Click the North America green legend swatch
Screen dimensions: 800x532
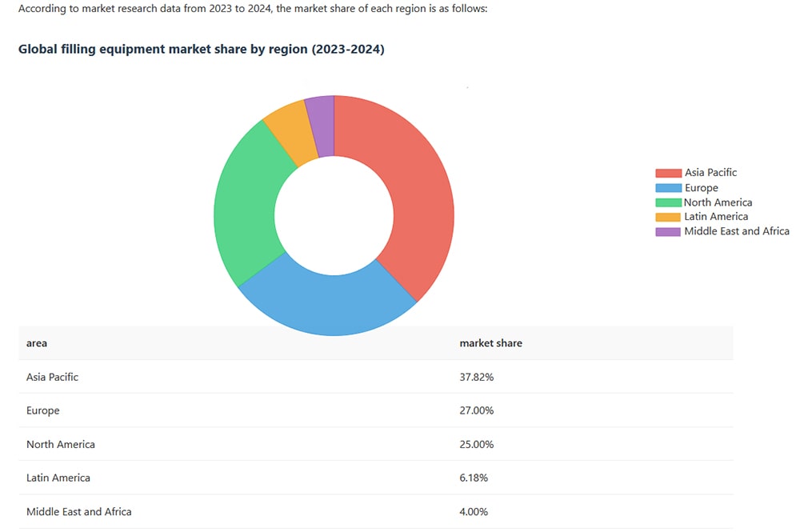pos(668,202)
